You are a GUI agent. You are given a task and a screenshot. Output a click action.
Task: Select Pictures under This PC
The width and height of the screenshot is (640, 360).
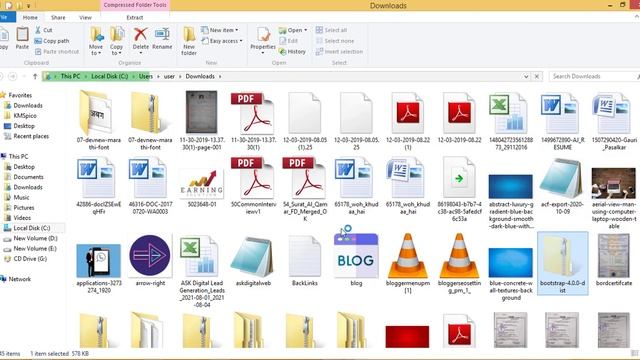click(x=24, y=207)
